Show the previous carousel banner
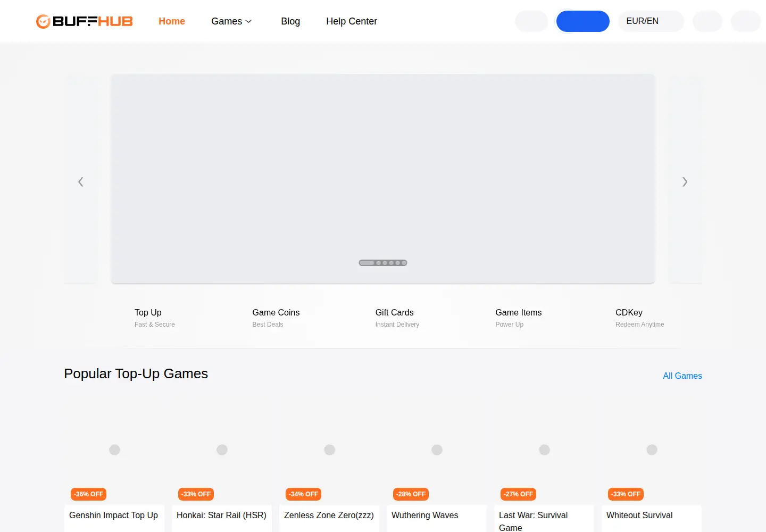 point(81,182)
